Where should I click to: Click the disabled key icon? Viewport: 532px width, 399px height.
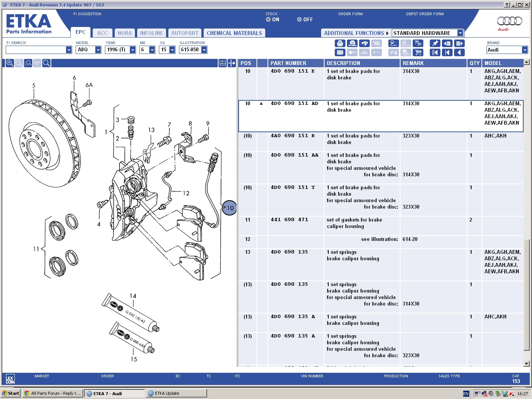click(352, 52)
